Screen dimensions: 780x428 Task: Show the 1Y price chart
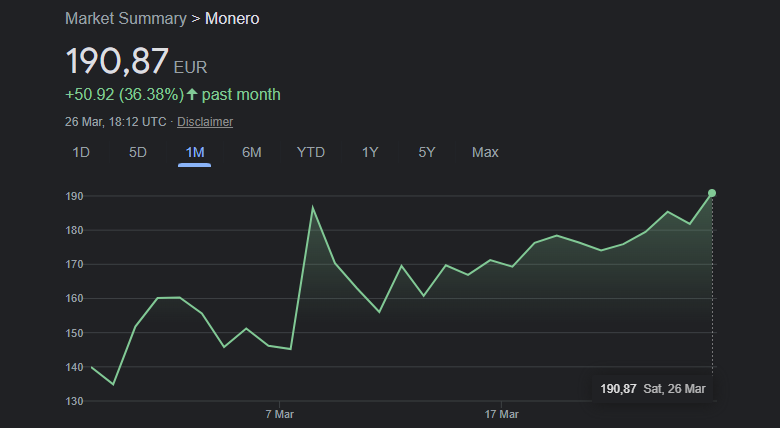coord(370,152)
